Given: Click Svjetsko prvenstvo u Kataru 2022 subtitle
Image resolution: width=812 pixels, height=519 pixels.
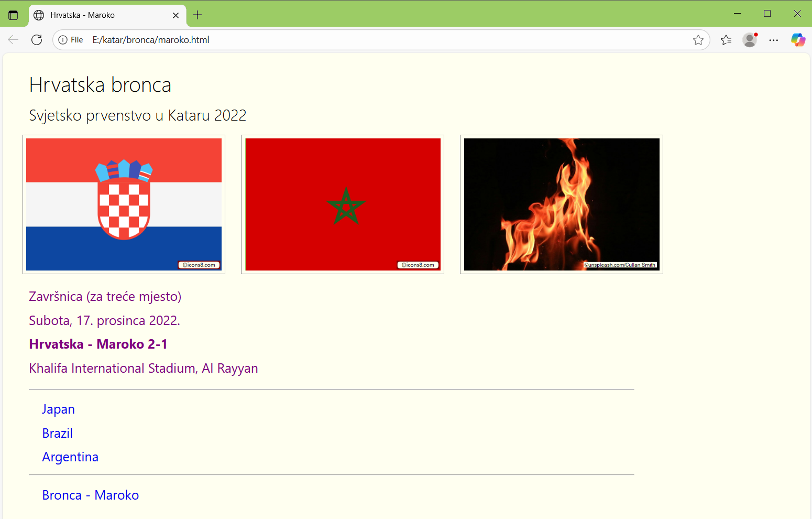Looking at the screenshot, I should point(138,115).
